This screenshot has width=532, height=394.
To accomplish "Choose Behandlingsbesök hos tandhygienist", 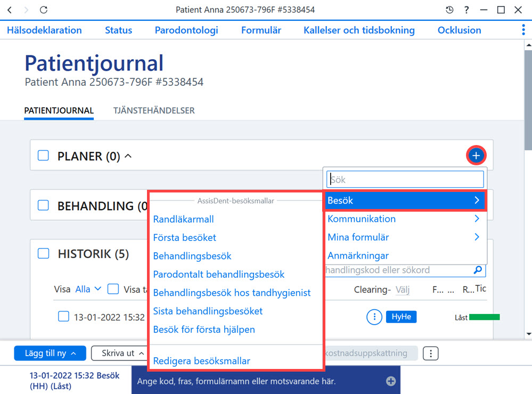I will 232,293.
